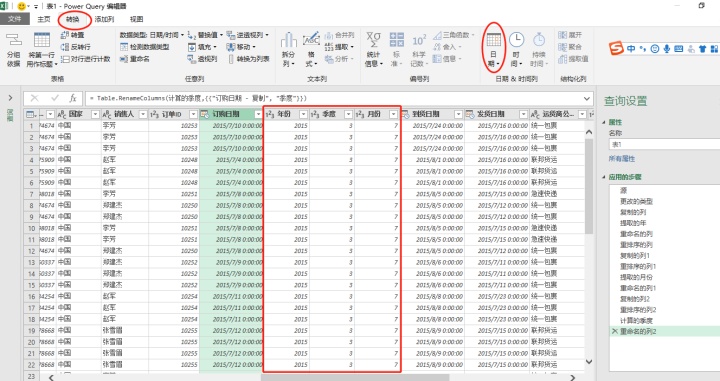The image size is (720, 381).
Task: Click the 重命名 (Rename) ribbon button
Action: pos(135,59)
